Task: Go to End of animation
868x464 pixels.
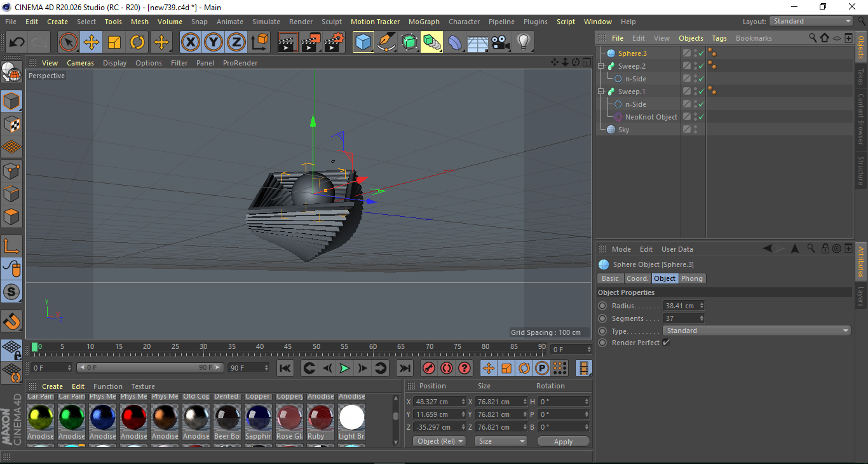Action: pyautogui.click(x=404, y=368)
